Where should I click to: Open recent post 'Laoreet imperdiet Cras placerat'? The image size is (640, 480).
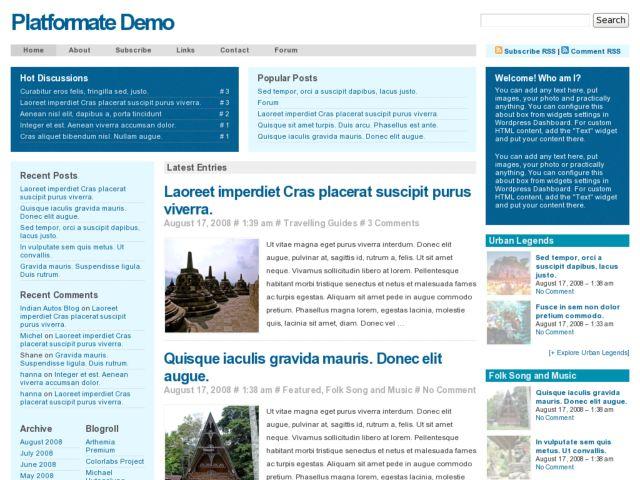tap(73, 193)
